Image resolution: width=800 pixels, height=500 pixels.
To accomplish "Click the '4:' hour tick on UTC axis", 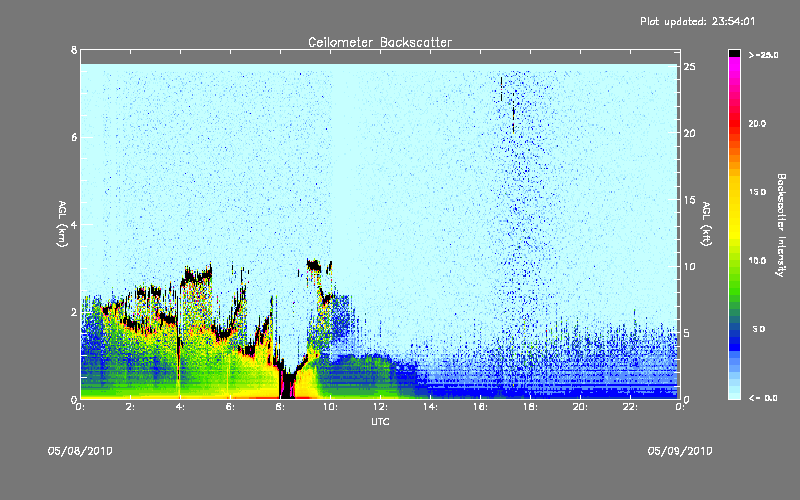I will [181, 407].
